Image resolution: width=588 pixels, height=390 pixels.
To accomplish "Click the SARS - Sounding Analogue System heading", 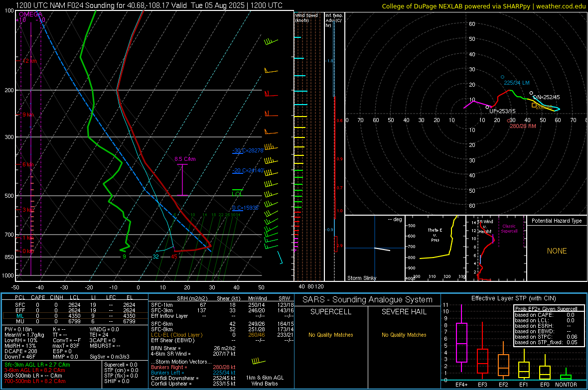I will [x=367, y=300].
